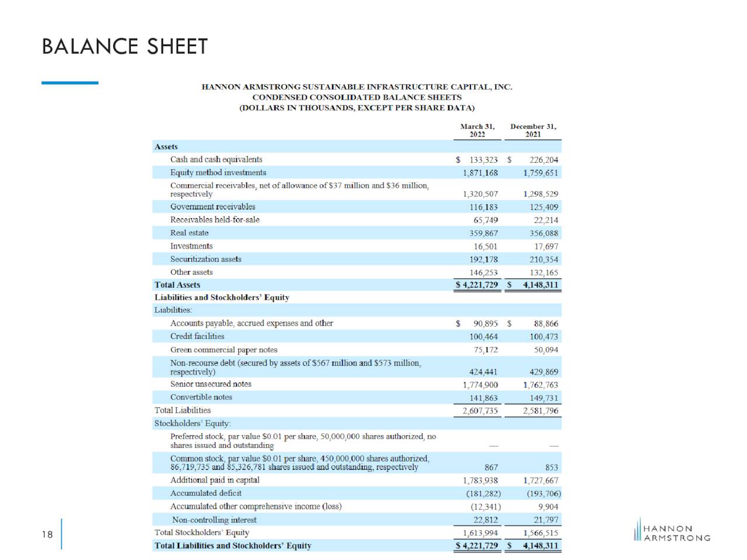Click the Total Liabilities and Stockholders' Equity label

(233, 546)
